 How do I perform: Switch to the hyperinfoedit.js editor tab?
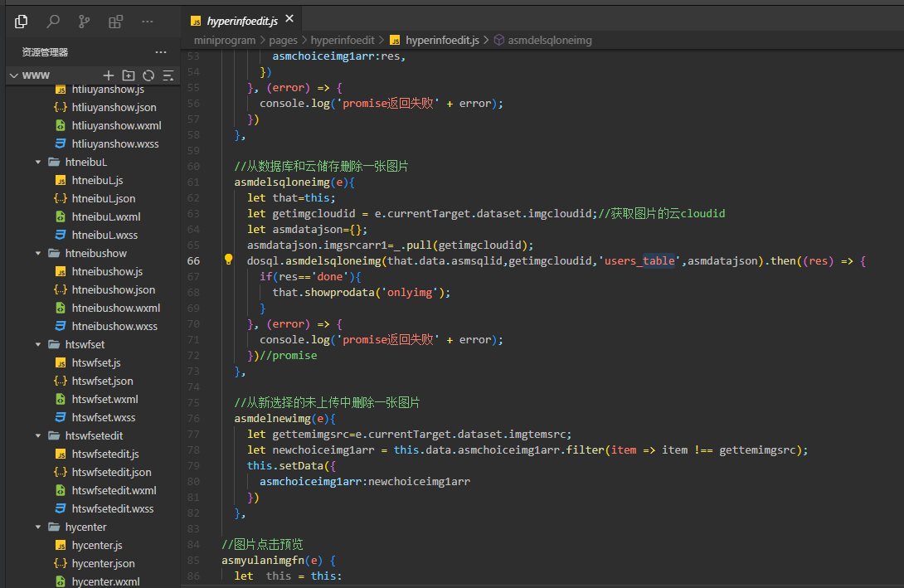tap(241, 20)
